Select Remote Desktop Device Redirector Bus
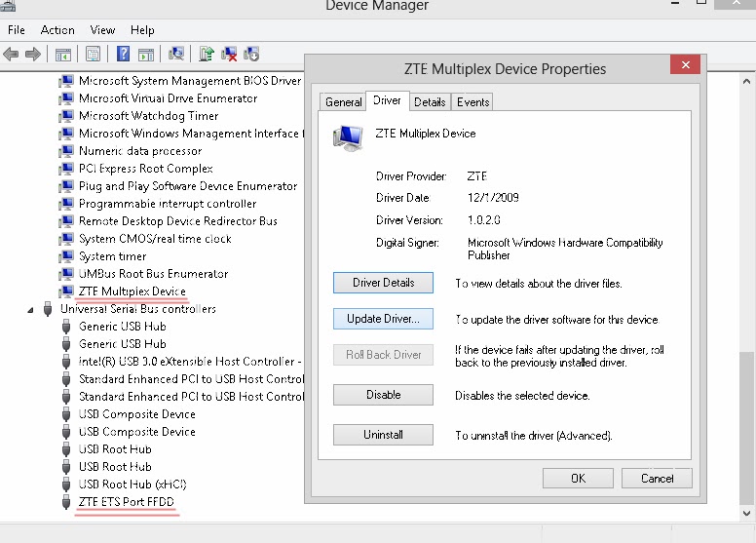 point(178,221)
